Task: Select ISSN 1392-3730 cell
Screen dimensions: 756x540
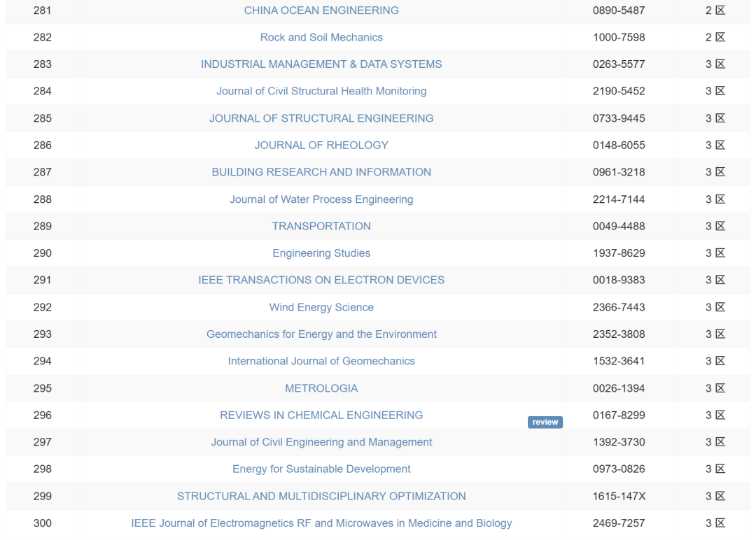Action: coord(619,442)
